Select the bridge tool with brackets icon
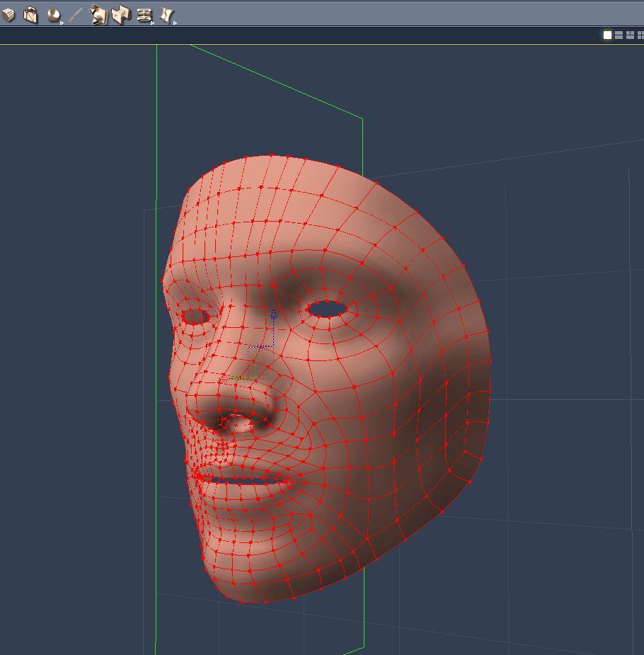 (144, 15)
